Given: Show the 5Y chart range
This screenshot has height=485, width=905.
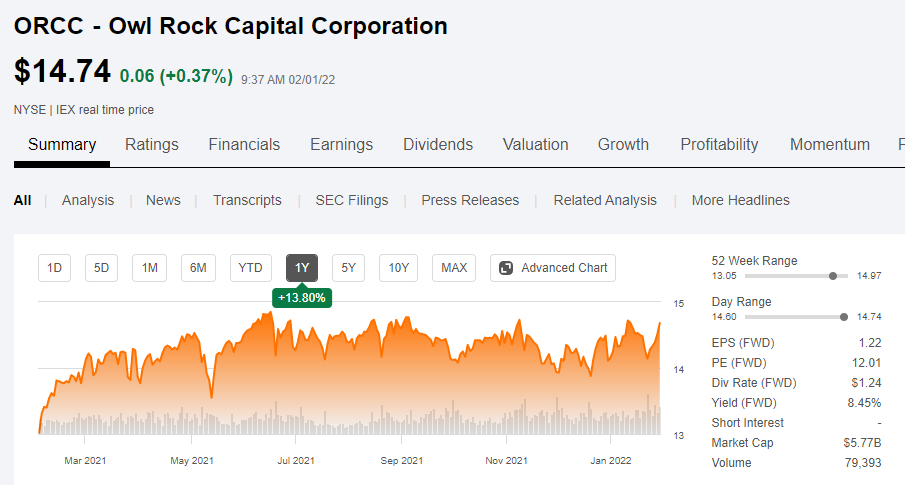Looking at the screenshot, I should (348, 268).
